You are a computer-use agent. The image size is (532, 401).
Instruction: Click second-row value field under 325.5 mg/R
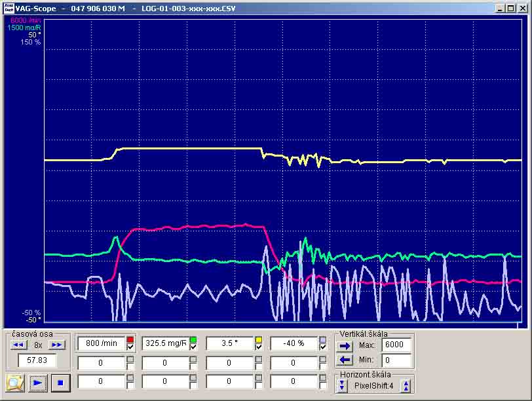(x=166, y=362)
